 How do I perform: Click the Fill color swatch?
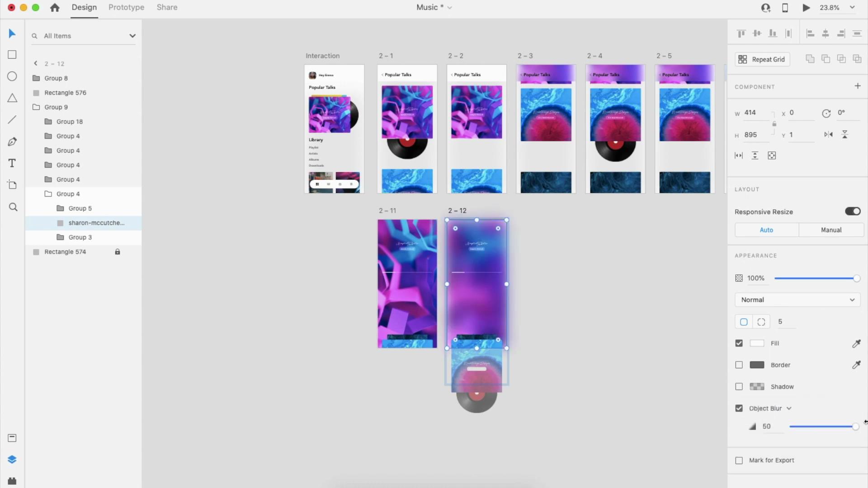coord(757,343)
